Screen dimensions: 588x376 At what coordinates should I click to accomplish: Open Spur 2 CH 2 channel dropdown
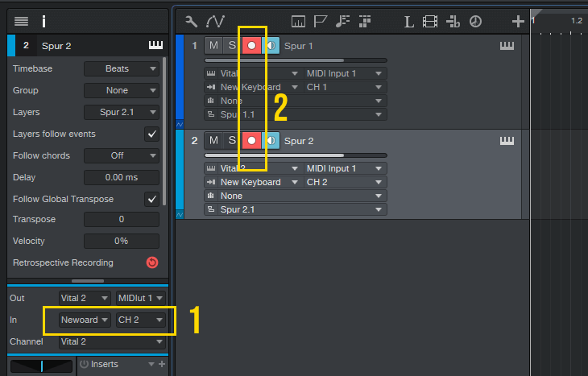point(345,182)
